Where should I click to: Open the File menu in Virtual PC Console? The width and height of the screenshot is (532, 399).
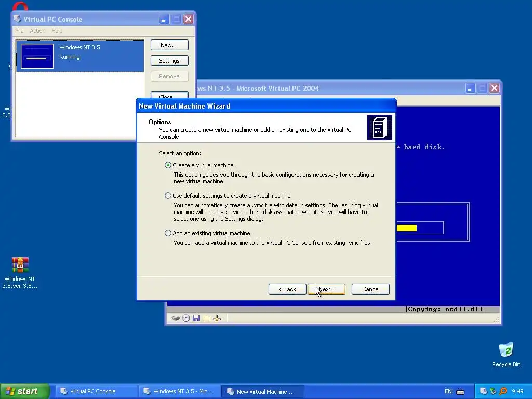click(19, 31)
